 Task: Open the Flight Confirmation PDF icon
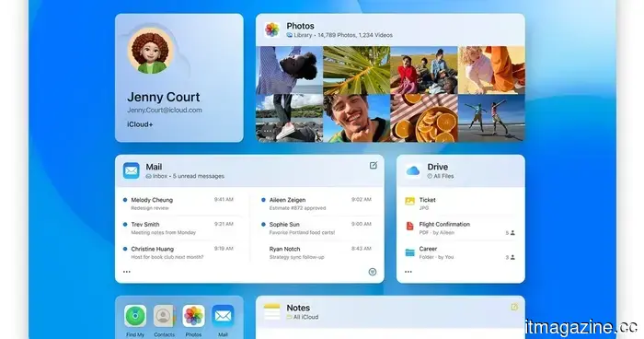coord(410,226)
